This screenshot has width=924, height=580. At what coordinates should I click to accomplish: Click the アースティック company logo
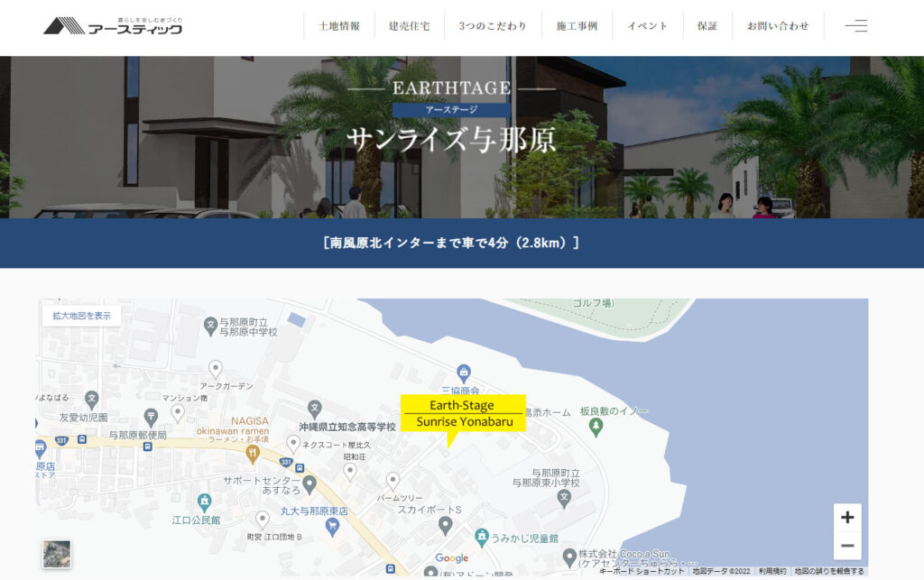(x=113, y=25)
